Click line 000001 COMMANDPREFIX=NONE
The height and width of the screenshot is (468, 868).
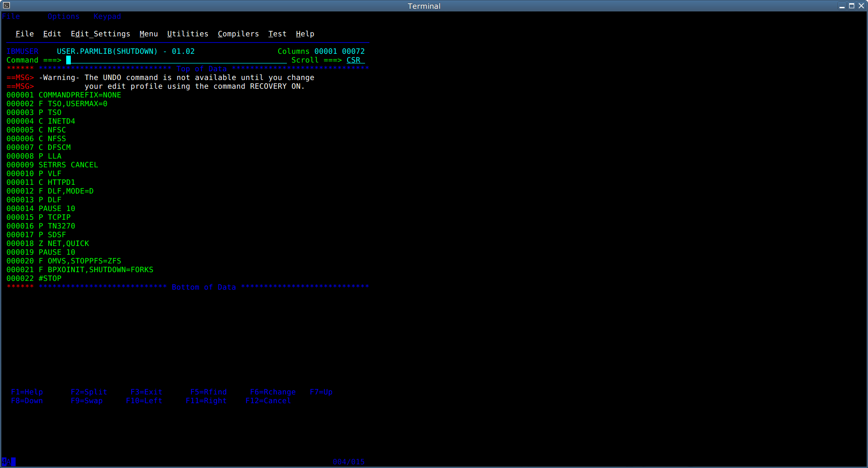[64, 95]
